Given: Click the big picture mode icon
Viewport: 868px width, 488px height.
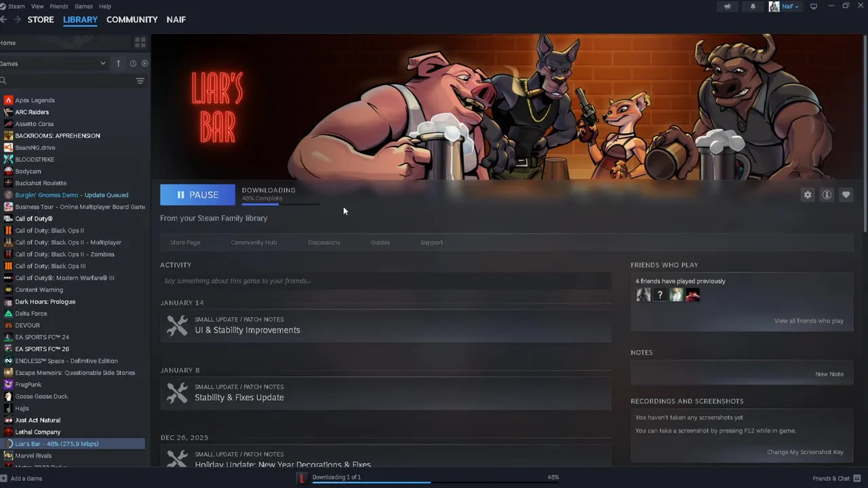Looking at the screenshot, I should click(814, 7).
